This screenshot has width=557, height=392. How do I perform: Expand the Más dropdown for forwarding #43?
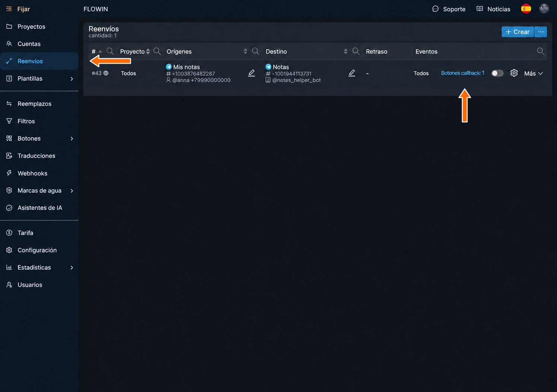click(x=534, y=73)
